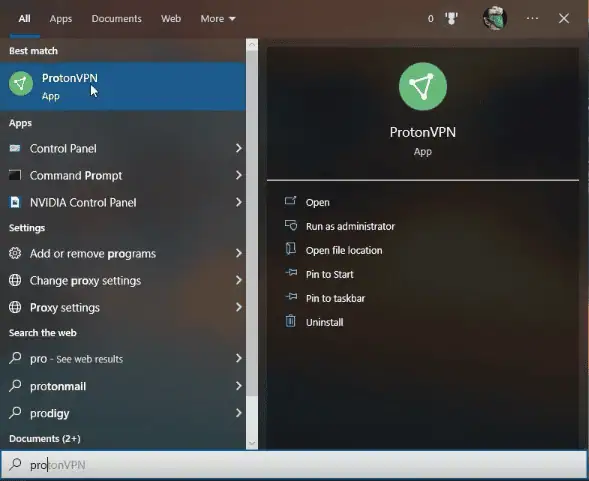This screenshot has width=589, height=481.
Task: Open the rewards trophy icon
Action: pyautogui.click(x=452, y=18)
